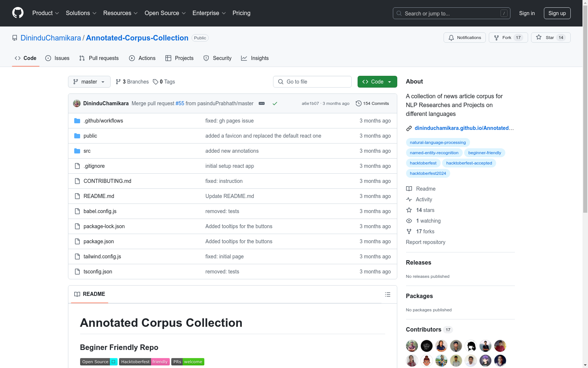
Task: Click the stars icon in About
Action: 409,210
